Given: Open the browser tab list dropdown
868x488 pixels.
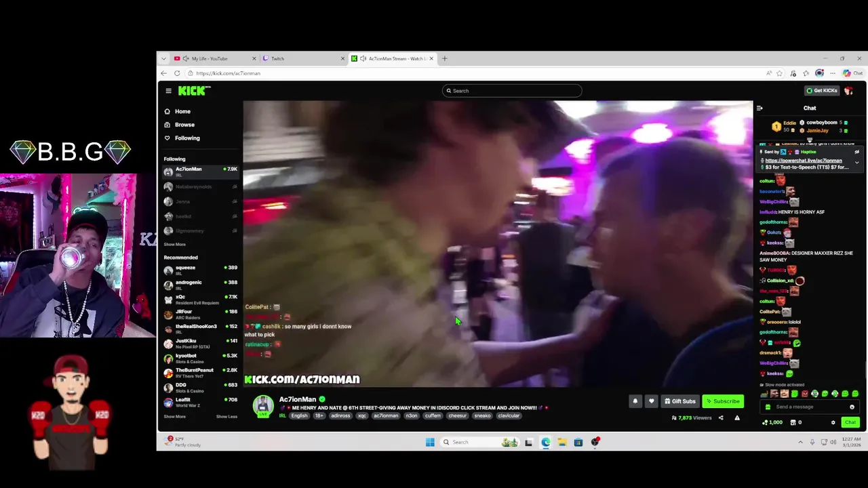Looking at the screenshot, I should pyautogui.click(x=163, y=58).
